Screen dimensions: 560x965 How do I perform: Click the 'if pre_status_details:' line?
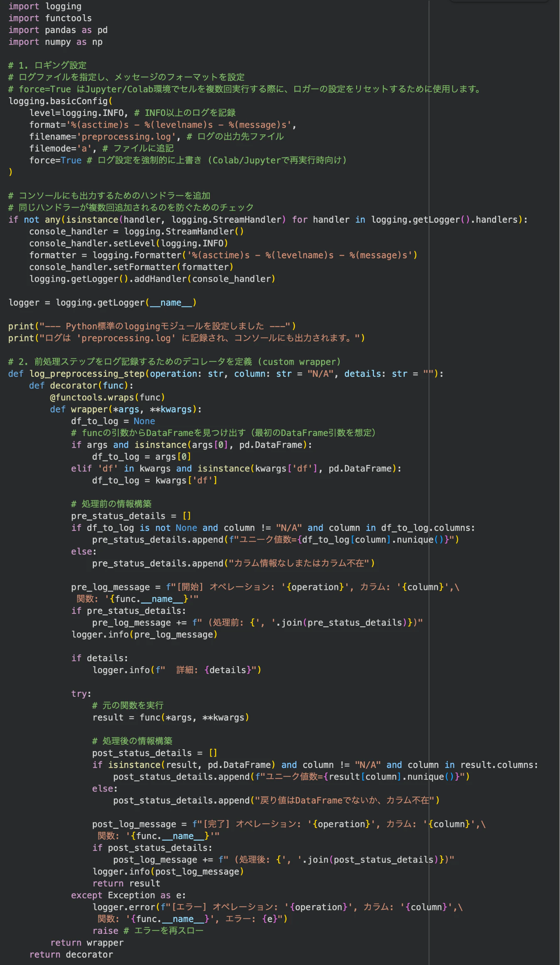point(128,611)
